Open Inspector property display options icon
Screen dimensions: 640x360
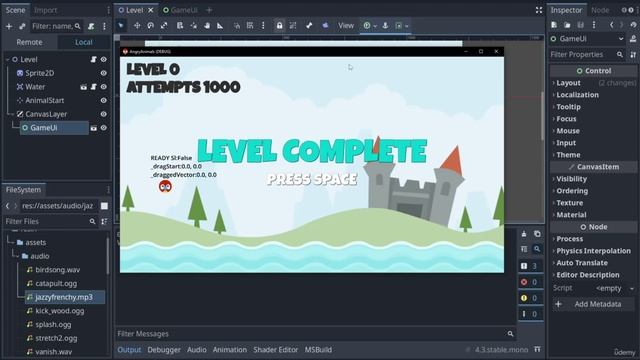[x=633, y=55]
